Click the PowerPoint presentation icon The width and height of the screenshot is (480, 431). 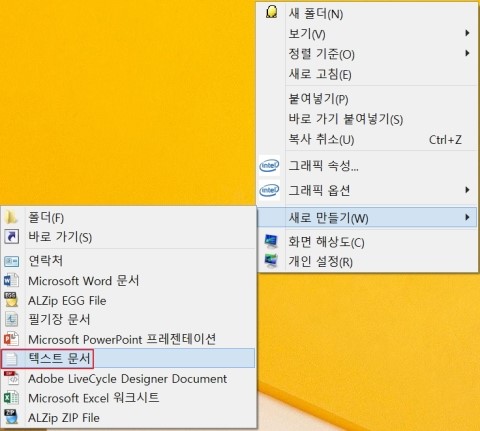[11, 339]
